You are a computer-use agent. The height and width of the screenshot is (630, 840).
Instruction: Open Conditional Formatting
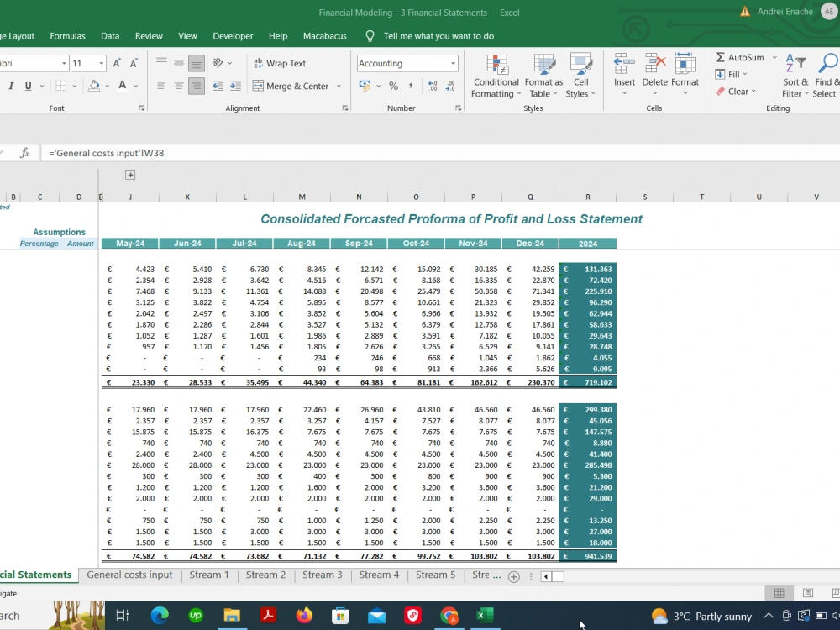pos(496,76)
